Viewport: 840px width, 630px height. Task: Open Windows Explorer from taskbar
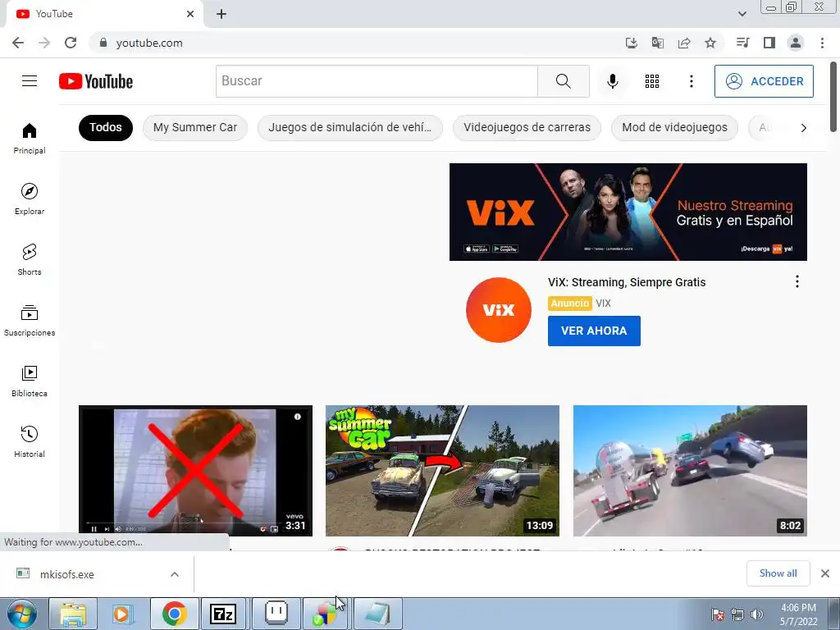(x=73, y=614)
